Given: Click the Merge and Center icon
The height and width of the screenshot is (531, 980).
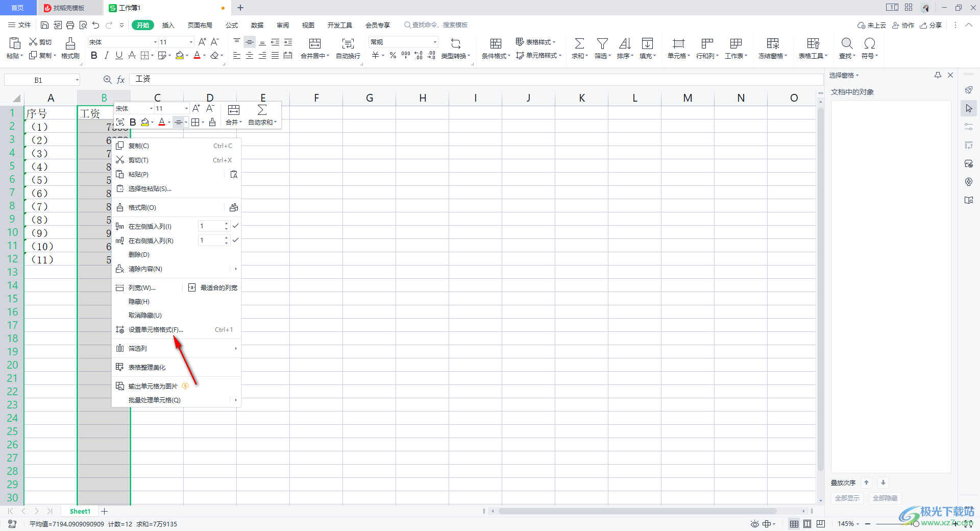Looking at the screenshot, I should coord(315,43).
